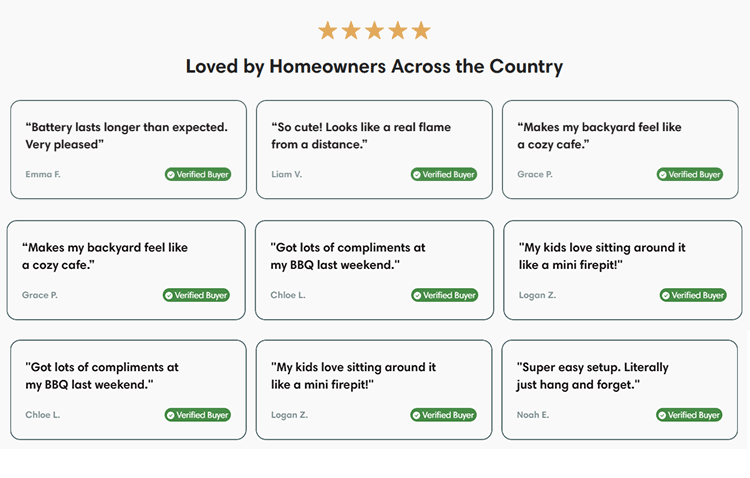Select the "So cute! Looks like a real flame" quote
Viewport: 750px width, 478px height.
pyautogui.click(x=361, y=136)
